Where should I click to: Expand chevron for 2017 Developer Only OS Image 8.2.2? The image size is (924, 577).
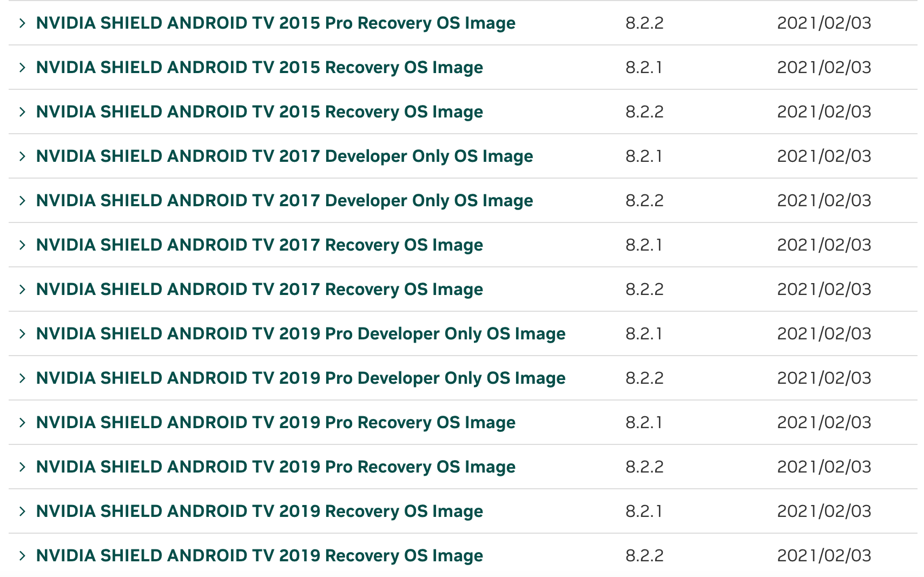22,200
